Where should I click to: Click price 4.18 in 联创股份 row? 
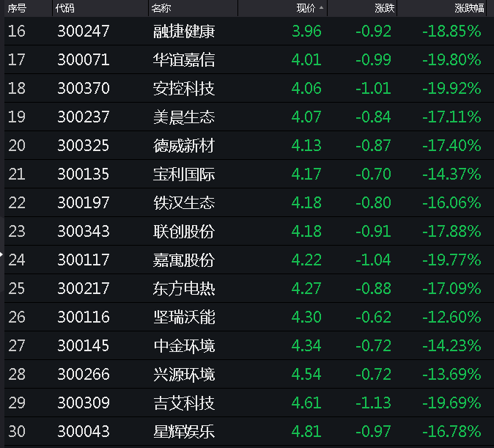click(x=306, y=231)
